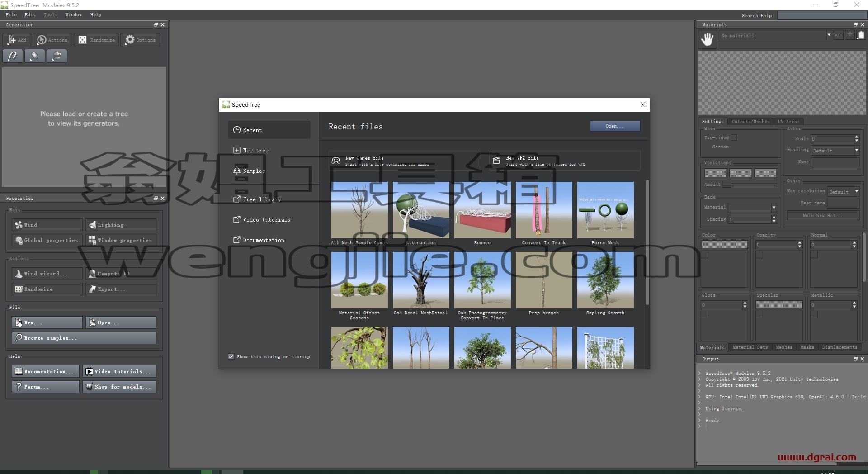
Task: Open the Window menu
Action: pos(73,15)
